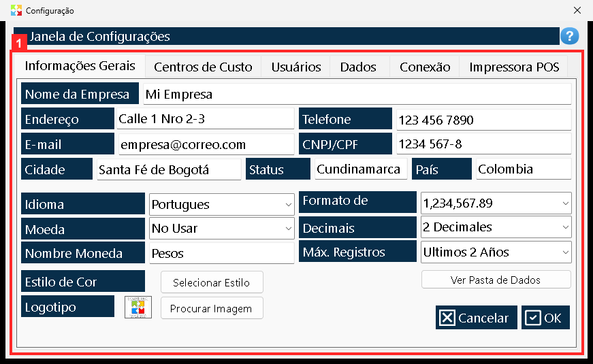Click the Status field Cundinamarca
593x364 pixels.
(361, 169)
